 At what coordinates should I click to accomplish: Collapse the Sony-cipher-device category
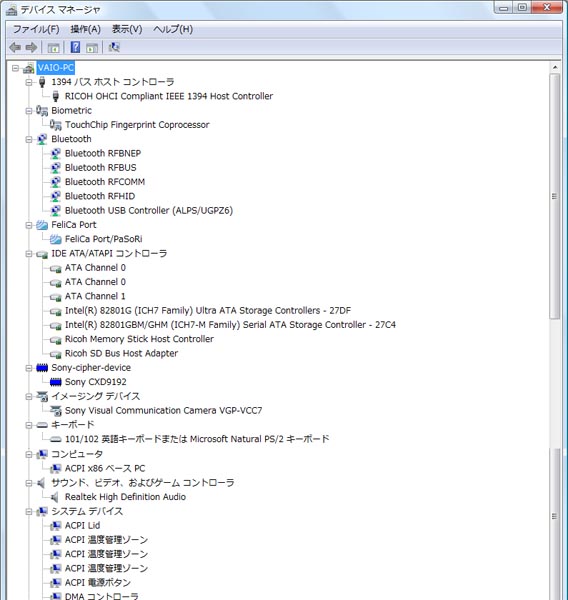[x=29, y=368]
